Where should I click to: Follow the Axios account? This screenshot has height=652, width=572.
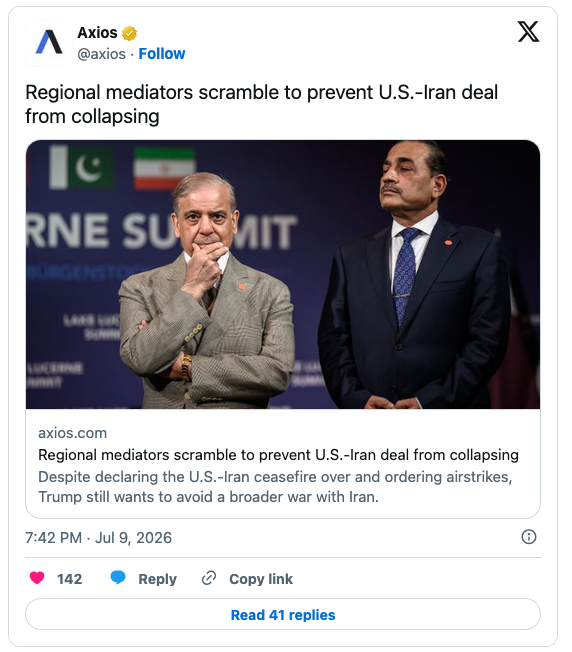point(162,54)
